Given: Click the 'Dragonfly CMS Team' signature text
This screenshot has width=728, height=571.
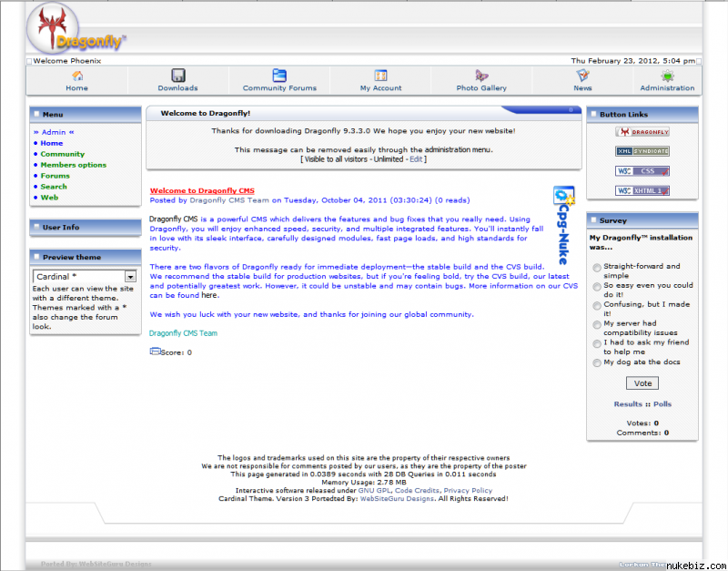Looking at the screenshot, I should tap(183, 333).
